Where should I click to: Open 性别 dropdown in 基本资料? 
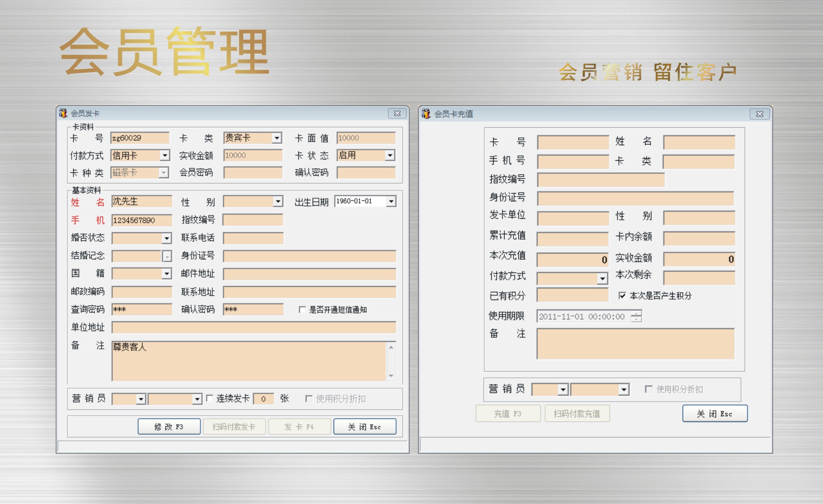coord(278,201)
